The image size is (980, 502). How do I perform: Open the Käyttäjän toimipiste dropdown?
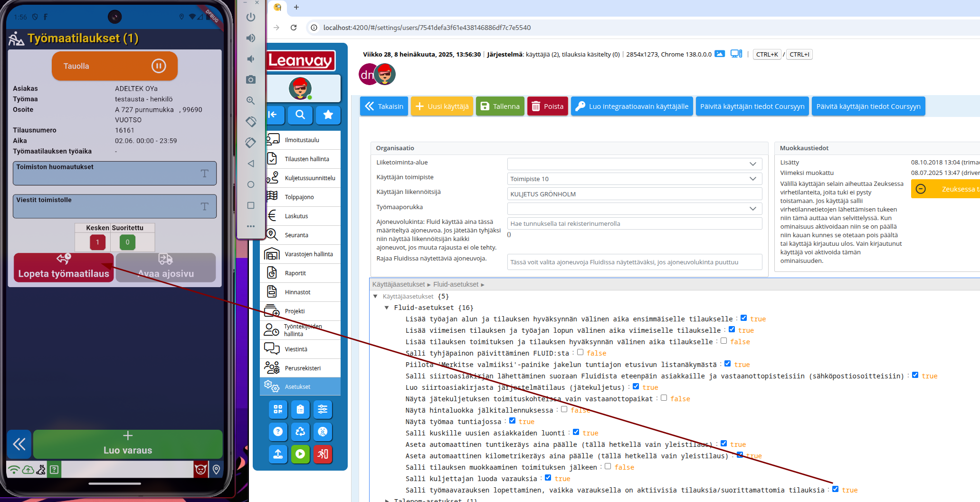(634, 179)
